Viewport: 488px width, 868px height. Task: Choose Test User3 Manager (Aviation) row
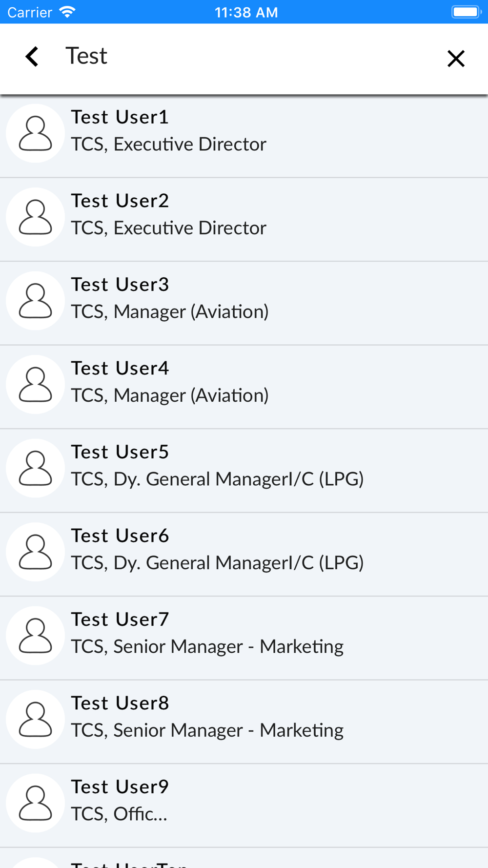pyautogui.click(x=244, y=303)
